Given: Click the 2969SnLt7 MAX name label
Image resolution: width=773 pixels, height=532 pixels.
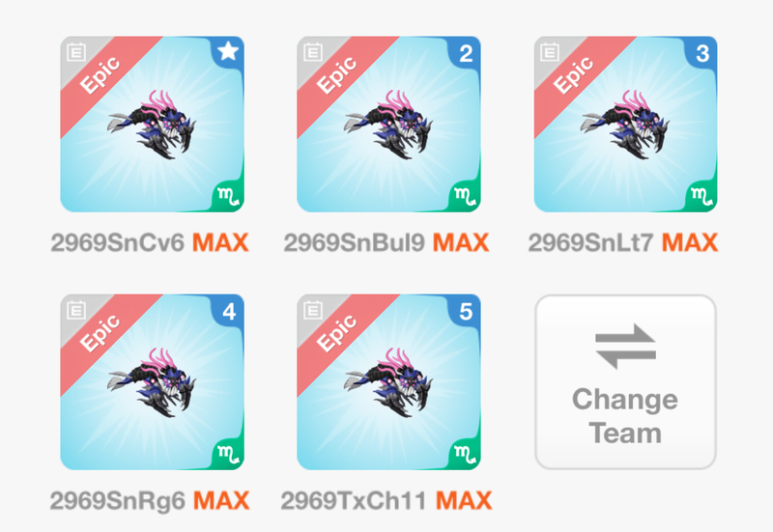Looking at the screenshot, I should pos(622,242).
